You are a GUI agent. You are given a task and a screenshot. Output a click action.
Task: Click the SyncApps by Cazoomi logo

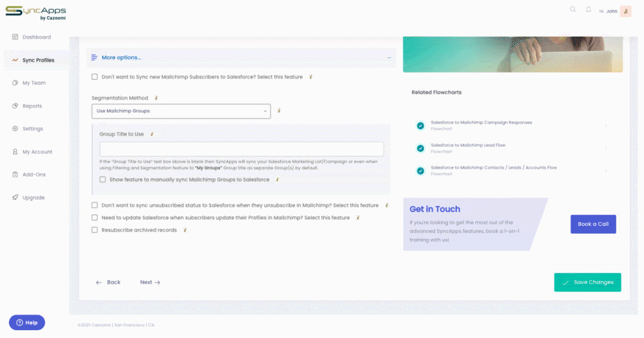pyautogui.click(x=35, y=13)
